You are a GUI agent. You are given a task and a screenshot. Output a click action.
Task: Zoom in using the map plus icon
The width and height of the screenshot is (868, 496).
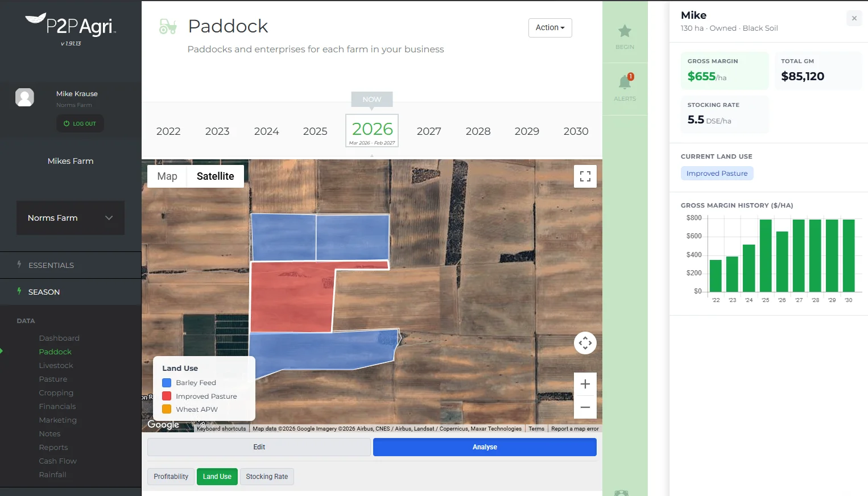(585, 384)
